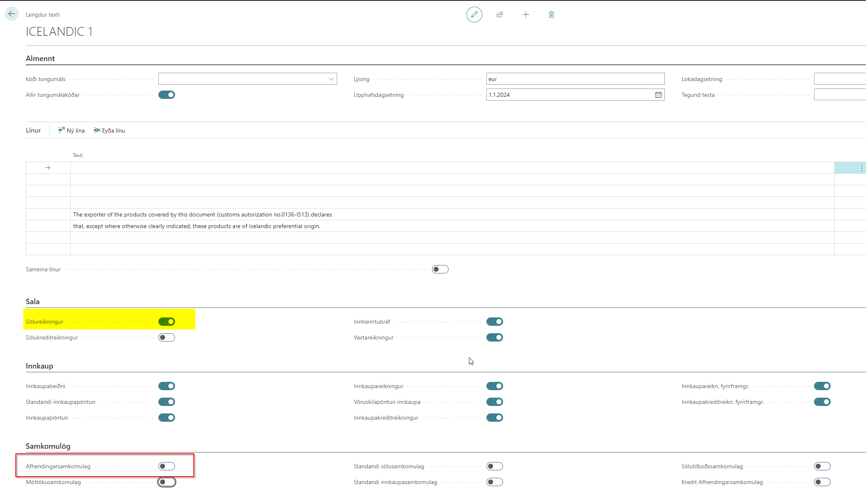
Task: Click the Eyða línu action
Action: 109,130
